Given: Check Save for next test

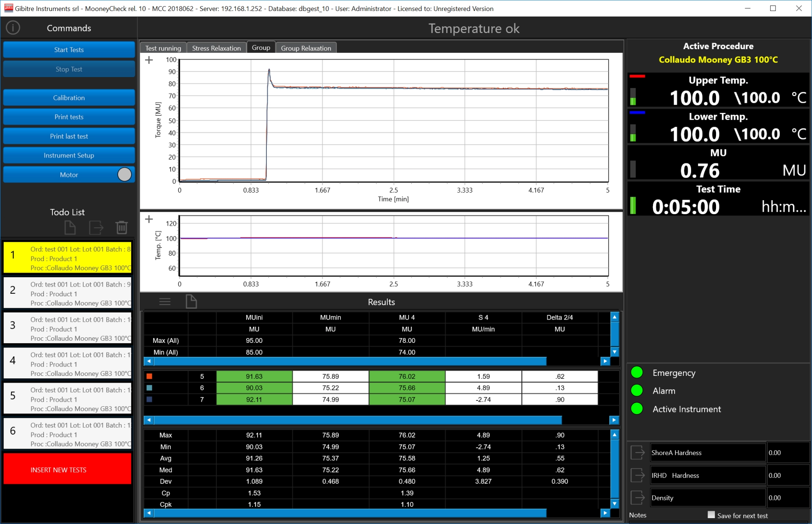Looking at the screenshot, I should click(x=711, y=515).
